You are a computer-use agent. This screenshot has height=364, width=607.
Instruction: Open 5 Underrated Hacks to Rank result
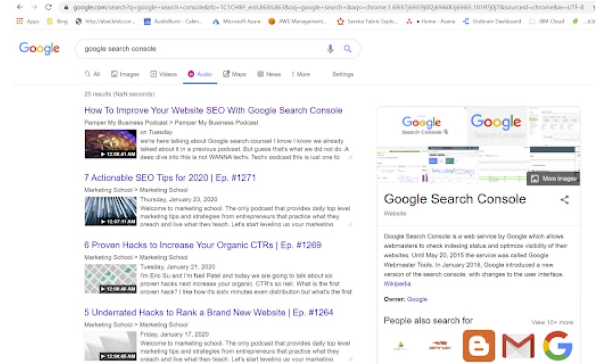[209, 312]
